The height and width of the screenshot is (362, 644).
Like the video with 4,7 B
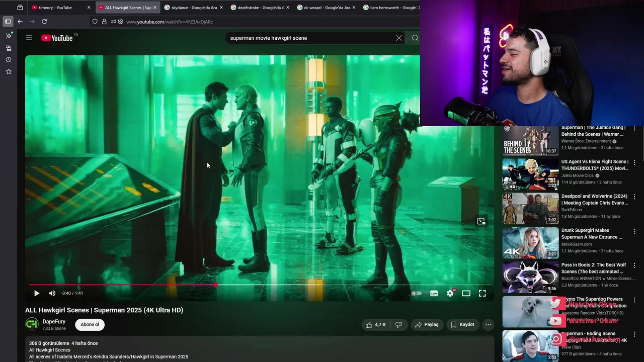coord(375,325)
